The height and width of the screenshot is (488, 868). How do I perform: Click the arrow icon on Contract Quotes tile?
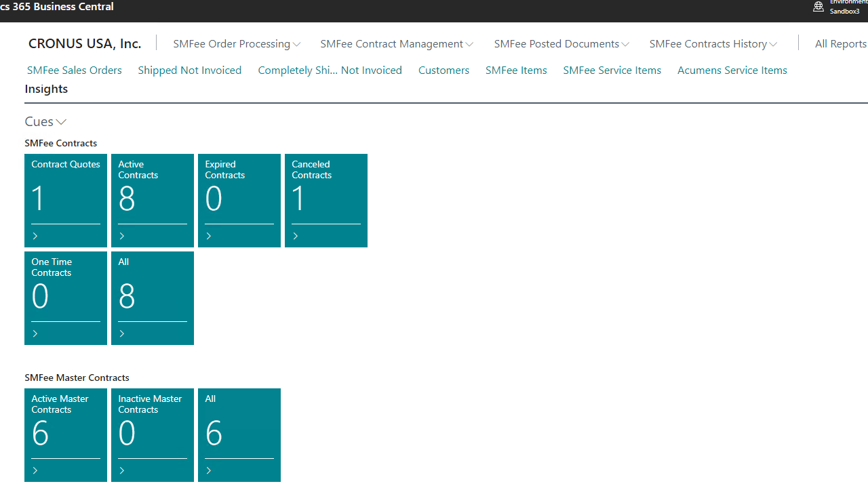click(x=35, y=236)
